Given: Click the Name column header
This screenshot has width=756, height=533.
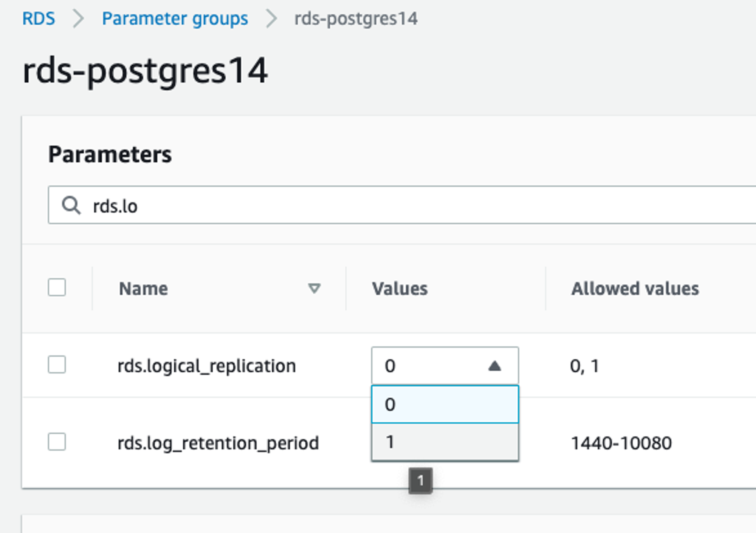Looking at the screenshot, I should [x=143, y=288].
